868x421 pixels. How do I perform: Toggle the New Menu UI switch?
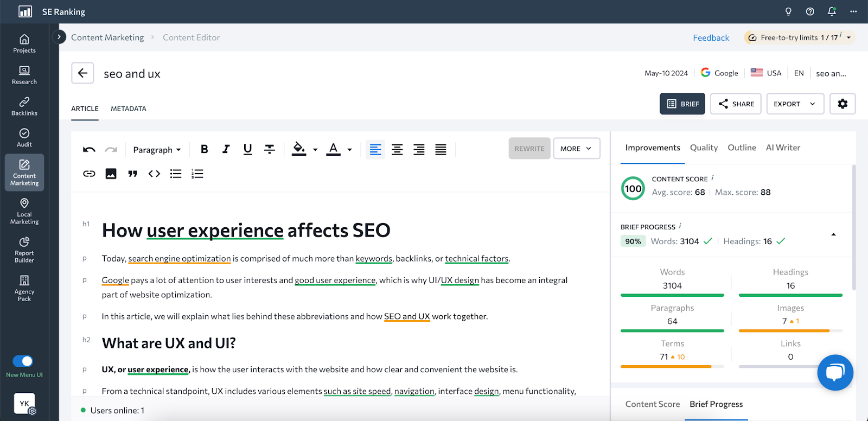tap(23, 361)
